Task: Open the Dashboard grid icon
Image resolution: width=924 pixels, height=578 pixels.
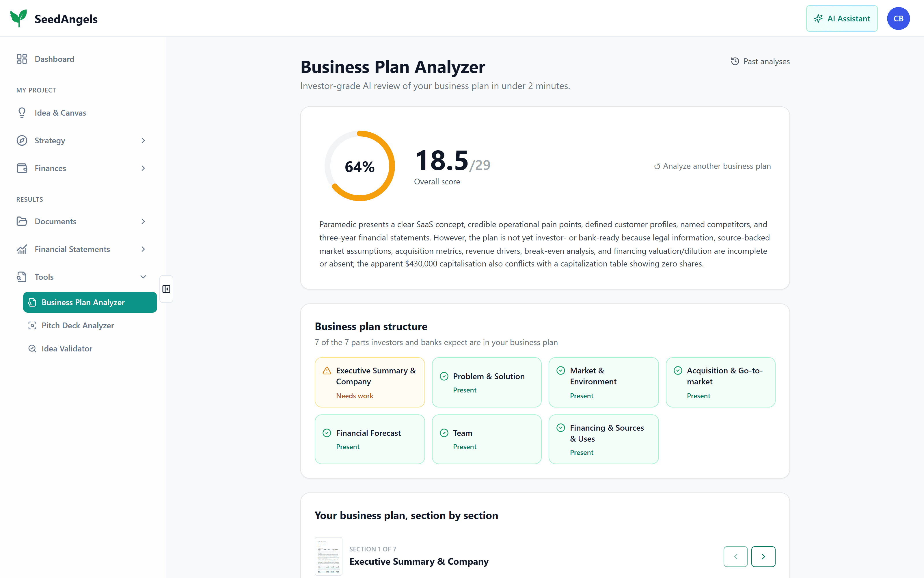Action: tap(22, 59)
